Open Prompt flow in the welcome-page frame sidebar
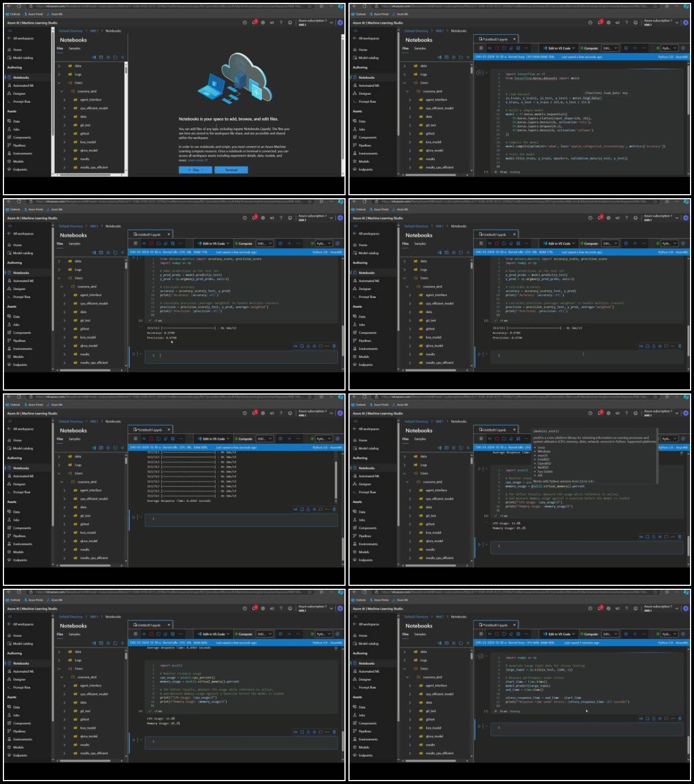The image size is (694, 784). pyautogui.click(x=22, y=101)
